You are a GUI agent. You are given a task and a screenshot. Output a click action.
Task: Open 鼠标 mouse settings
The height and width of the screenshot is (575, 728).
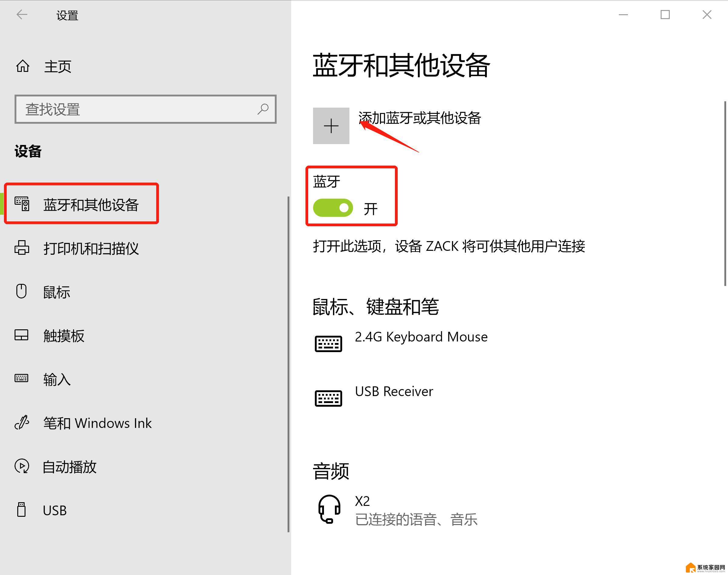[56, 292]
